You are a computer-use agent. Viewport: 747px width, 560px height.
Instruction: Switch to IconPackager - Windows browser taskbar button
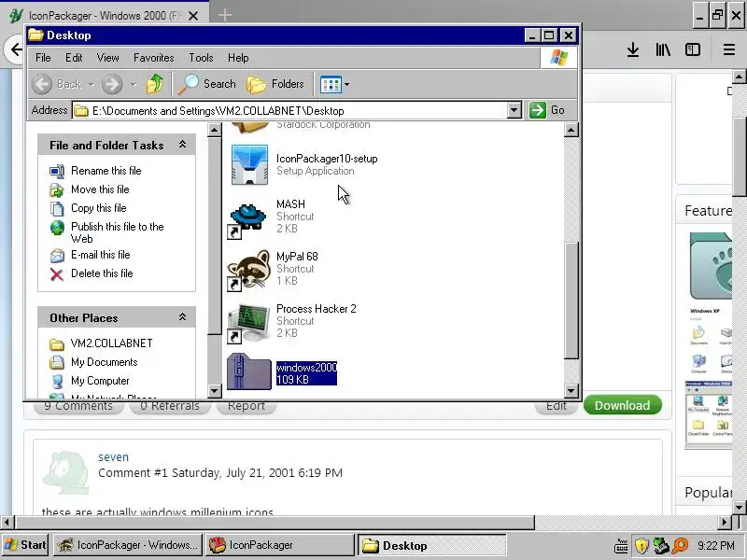(128, 545)
